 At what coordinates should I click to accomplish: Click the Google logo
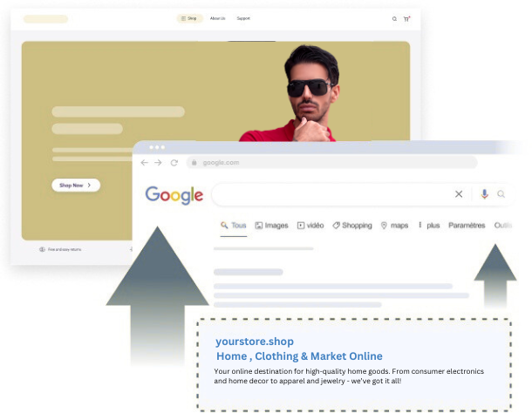tap(174, 195)
